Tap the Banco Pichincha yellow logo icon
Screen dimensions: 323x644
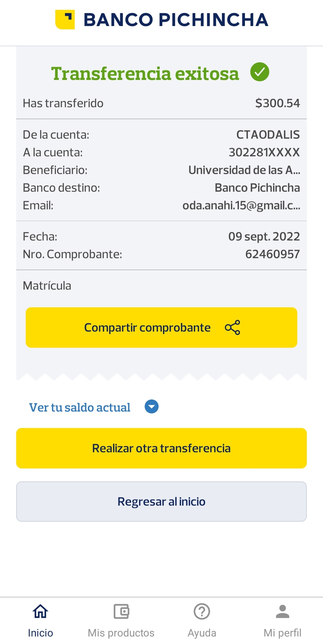[x=65, y=20]
